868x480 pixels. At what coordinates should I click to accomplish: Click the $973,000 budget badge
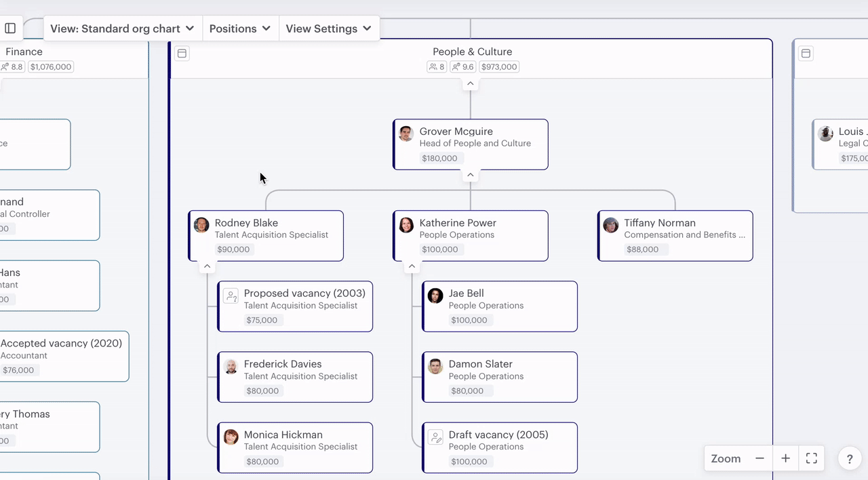[x=498, y=67]
